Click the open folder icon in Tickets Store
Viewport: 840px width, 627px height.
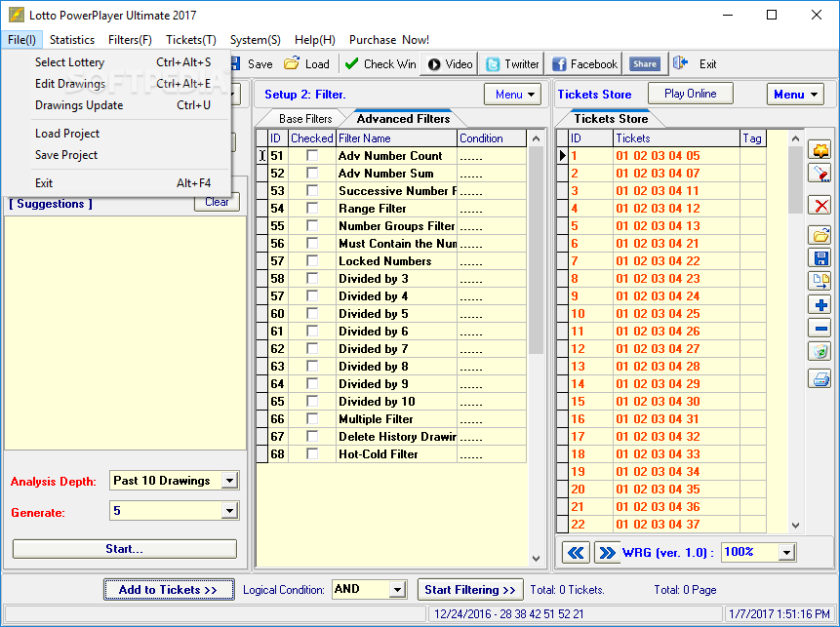[x=820, y=236]
